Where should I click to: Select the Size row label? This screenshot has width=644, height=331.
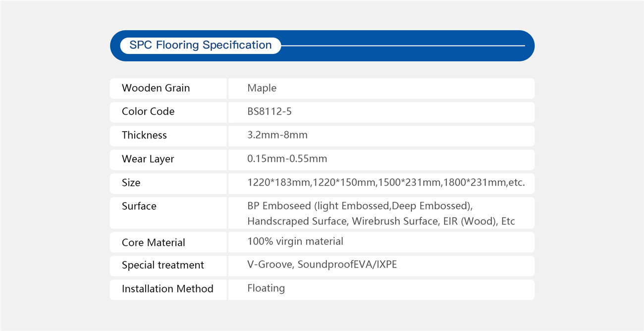(x=131, y=183)
